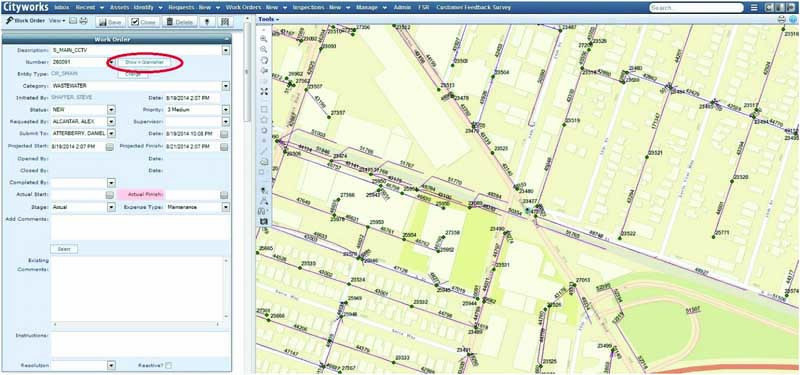
Task: Click the Close work order button
Action: [x=143, y=22]
